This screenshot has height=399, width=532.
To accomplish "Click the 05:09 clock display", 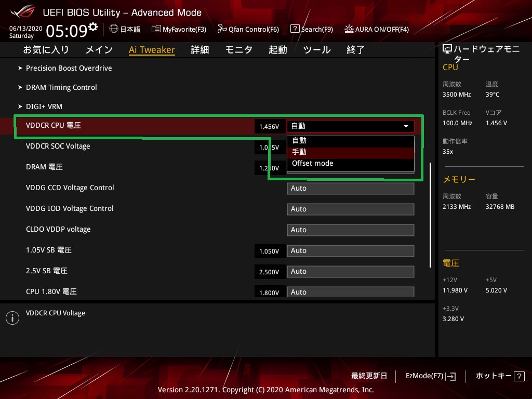I will 66,31.
